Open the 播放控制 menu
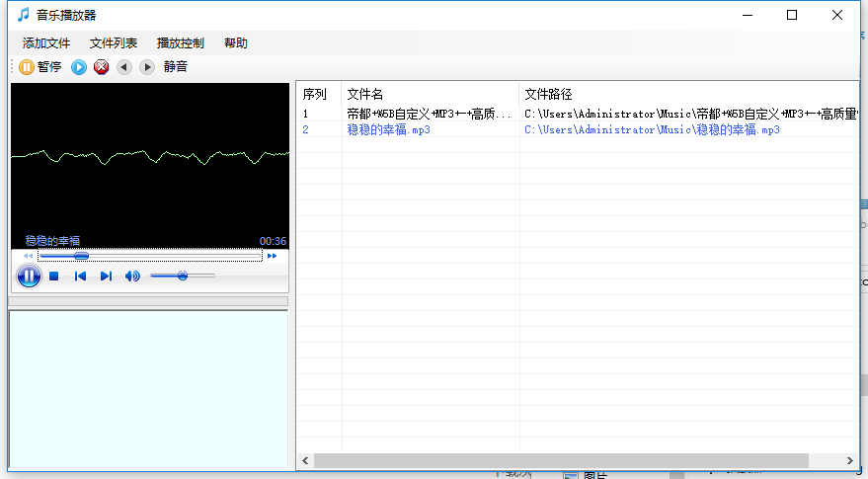 (x=181, y=43)
